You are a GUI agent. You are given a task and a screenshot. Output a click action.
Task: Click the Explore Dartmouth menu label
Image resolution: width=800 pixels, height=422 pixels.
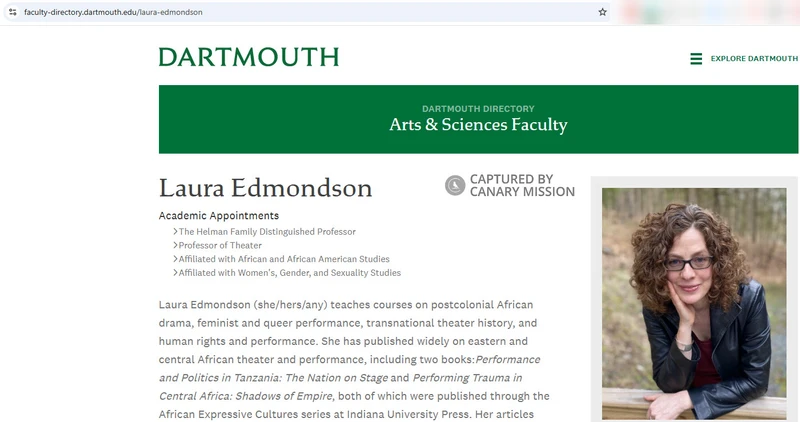click(x=754, y=59)
